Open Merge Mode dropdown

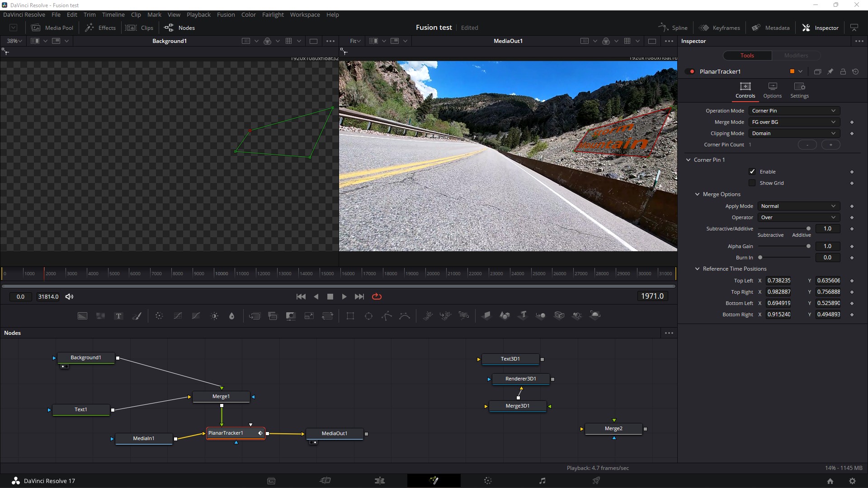(x=794, y=122)
